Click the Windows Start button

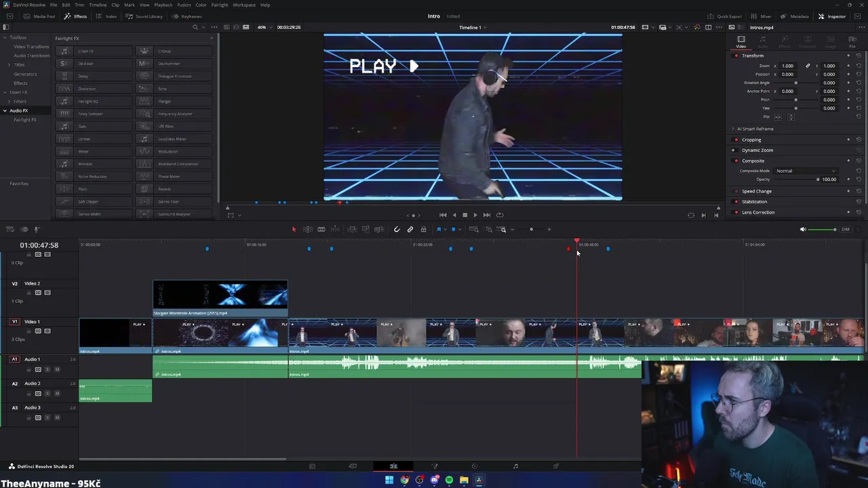pos(389,480)
